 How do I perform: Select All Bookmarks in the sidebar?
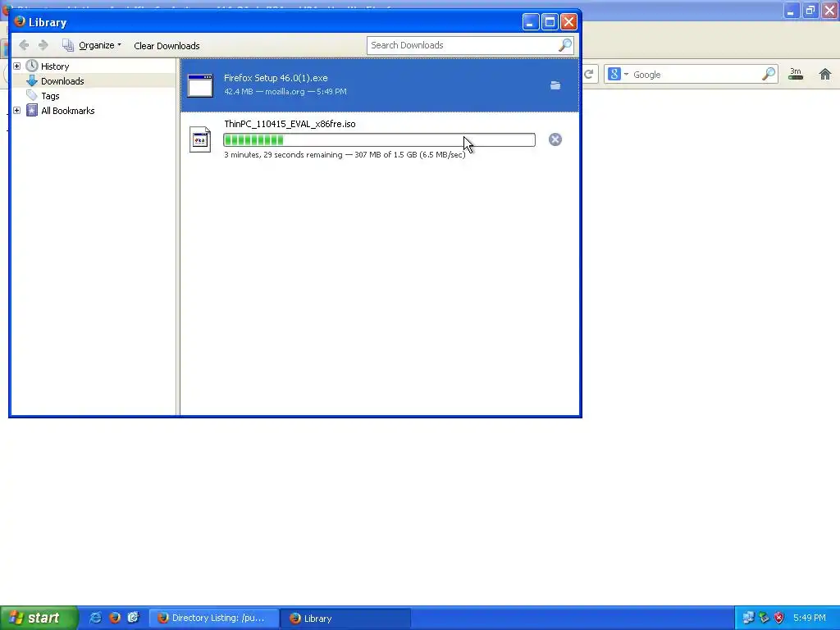(68, 111)
